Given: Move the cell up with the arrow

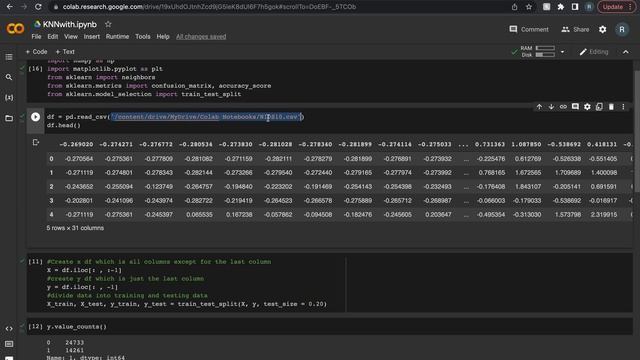Looking at the screenshot, I should point(539,107).
